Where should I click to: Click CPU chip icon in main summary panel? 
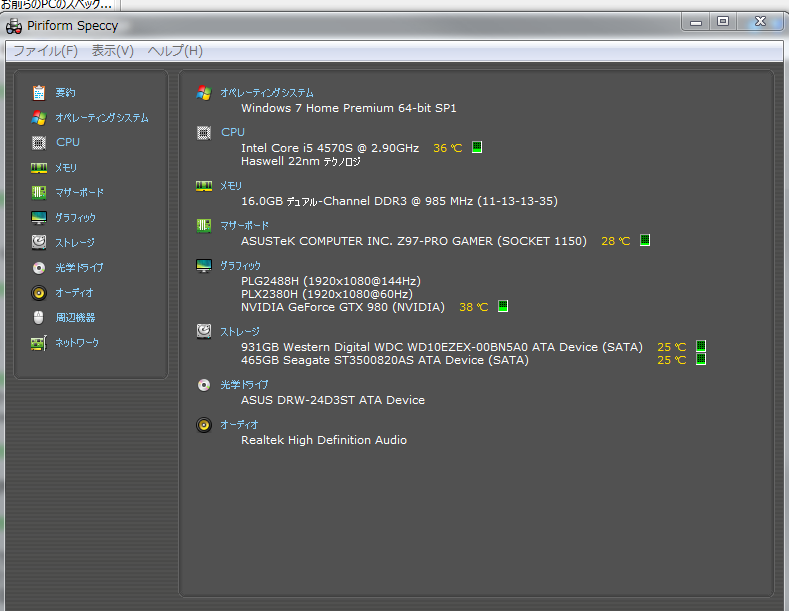click(204, 133)
